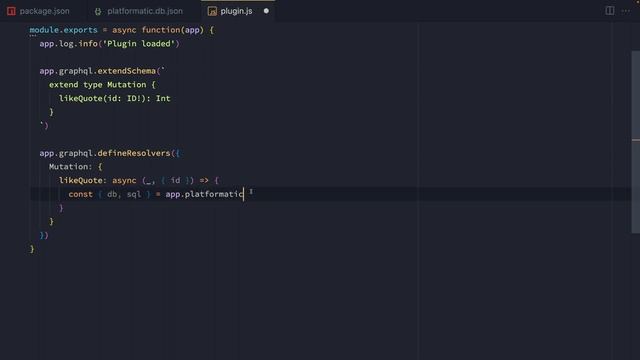This screenshot has width=640, height=360.
Task: Split the editor with the layout icon
Action: coord(610,11)
